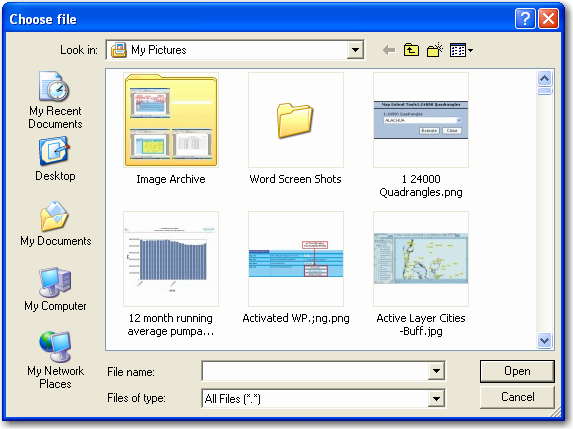
Task: Click the scroll down arrow
Action: pos(544,341)
